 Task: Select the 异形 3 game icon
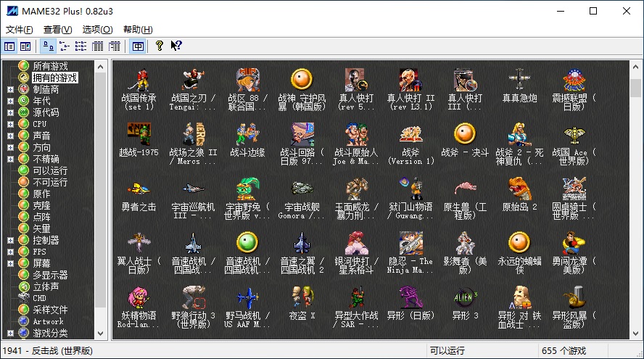pyautogui.click(x=465, y=297)
